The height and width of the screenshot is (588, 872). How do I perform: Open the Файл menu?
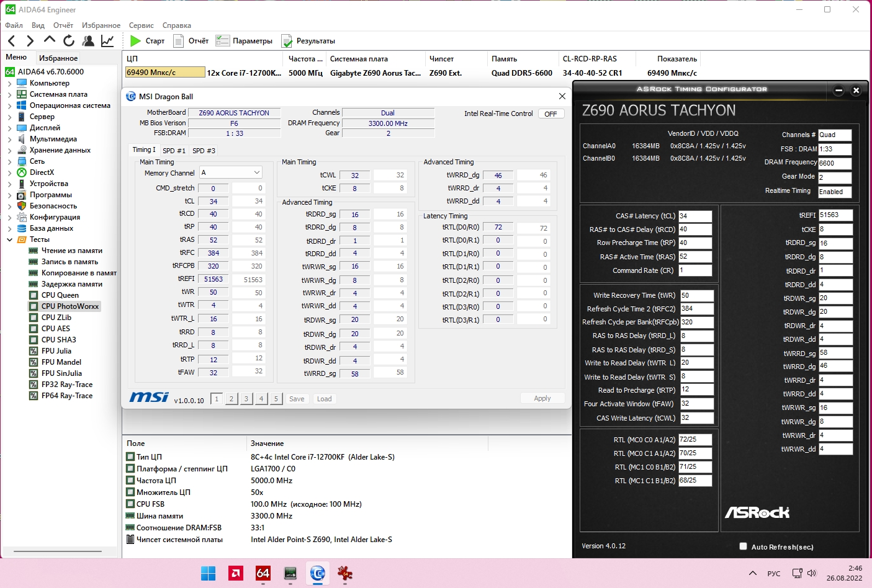coord(14,25)
